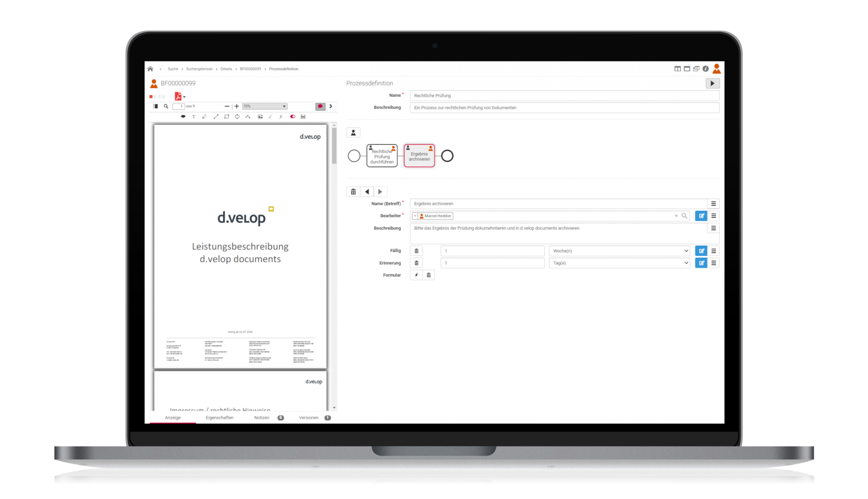Delete the selected process step via trash icon
This screenshot has height=499, width=868.
[x=353, y=192]
